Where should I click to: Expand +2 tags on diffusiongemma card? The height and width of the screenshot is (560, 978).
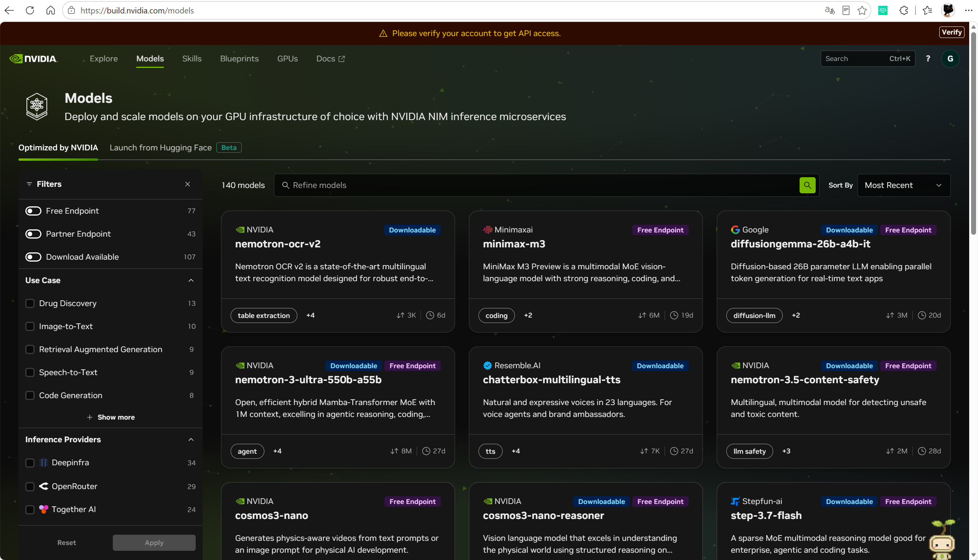(796, 315)
